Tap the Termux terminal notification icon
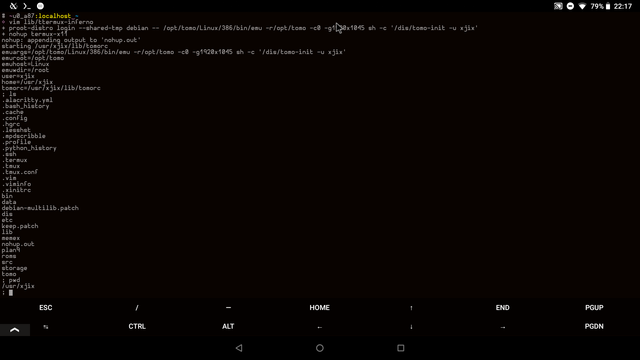640x360 pixels. [27, 6]
